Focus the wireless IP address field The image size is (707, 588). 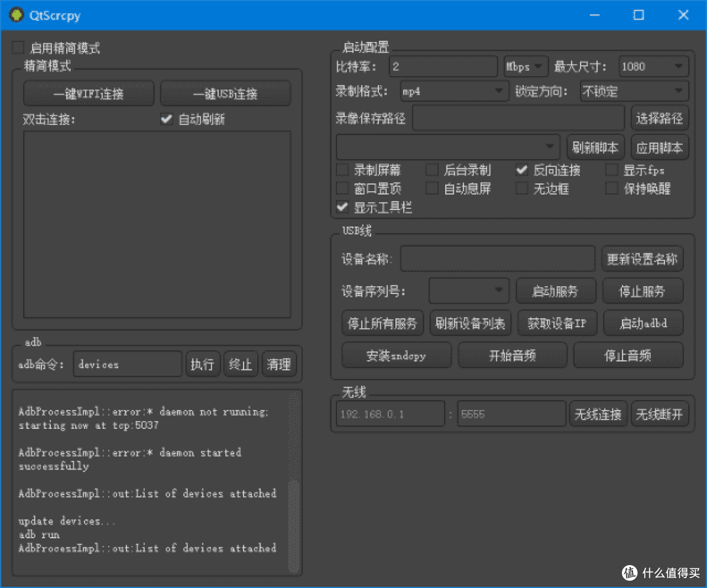pyautogui.click(x=390, y=413)
